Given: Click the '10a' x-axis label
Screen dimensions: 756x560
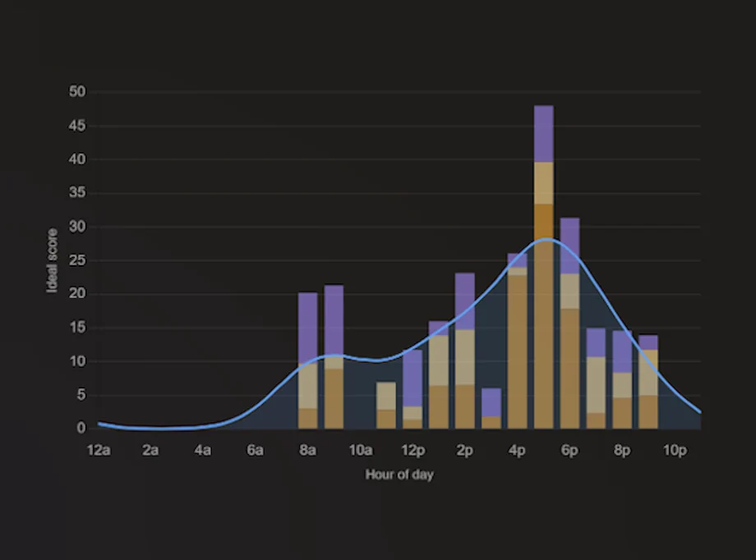Looking at the screenshot, I should [x=360, y=450].
